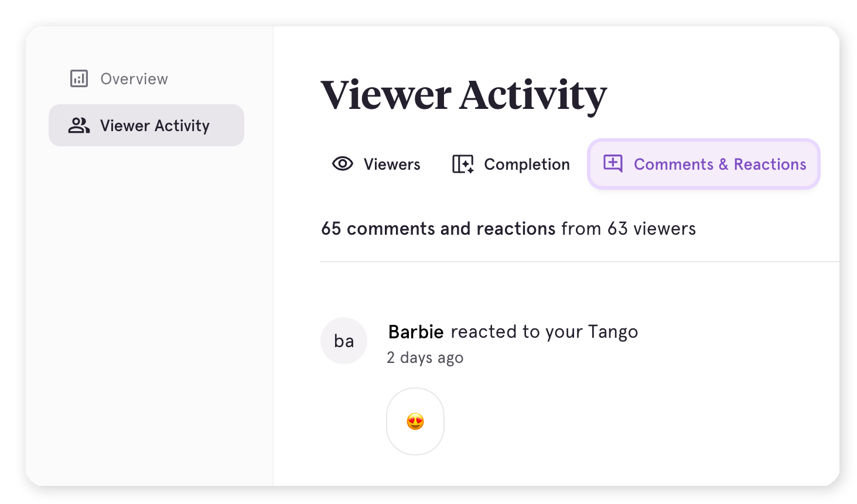Viewport: 857px width, 504px height.
Task: Click the Viewer Activity page heading
Action: coord(463,95)
